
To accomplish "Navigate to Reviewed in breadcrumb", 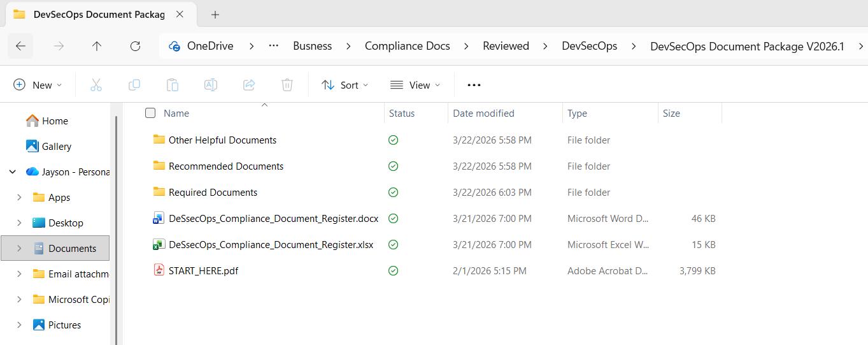I will tap(506, 46).
